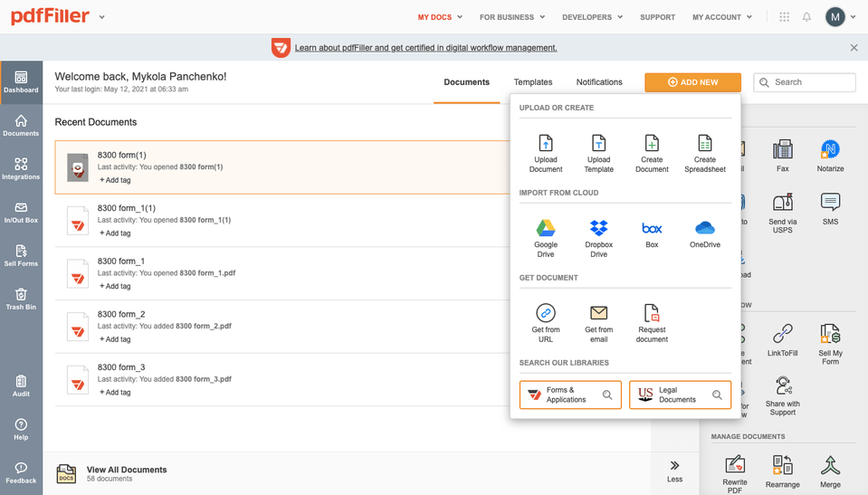Click the pdfFiller logo
The height and width of the screenshot is (495, 868).
point(50,16)
